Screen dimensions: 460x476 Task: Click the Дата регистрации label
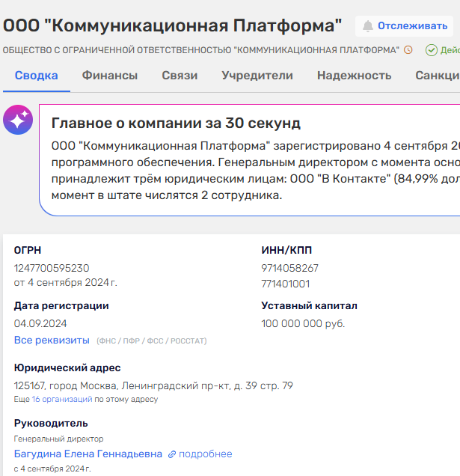click(x=61, y=305)
